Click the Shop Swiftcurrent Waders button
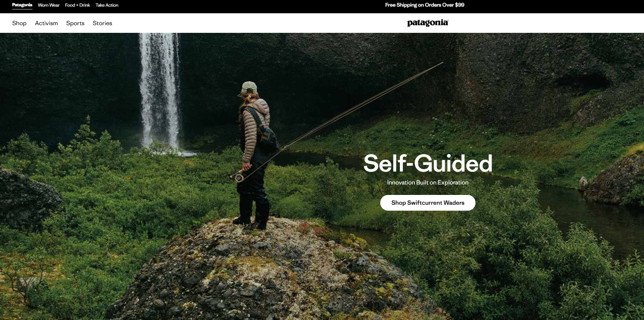 click(x=428, y=203)
